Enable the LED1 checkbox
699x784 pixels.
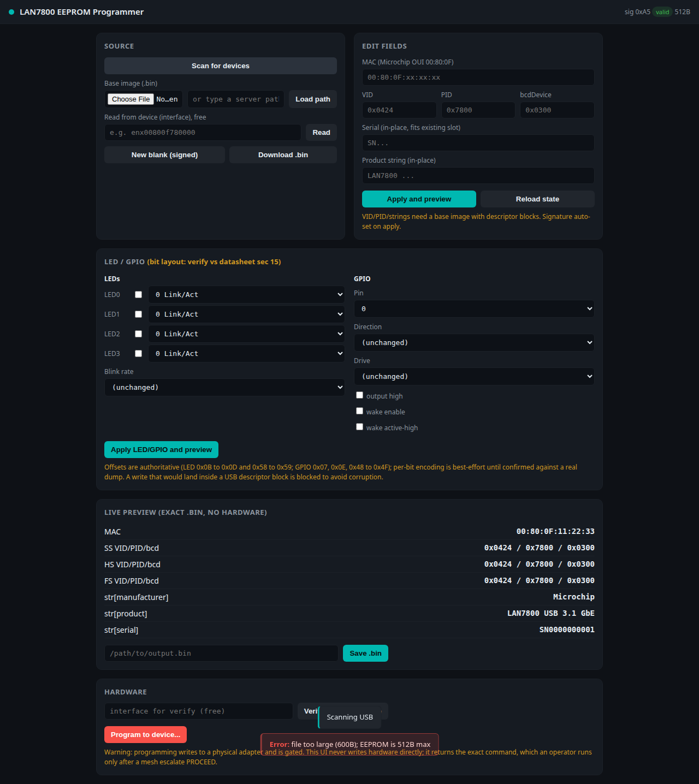(x=139, y=314)
